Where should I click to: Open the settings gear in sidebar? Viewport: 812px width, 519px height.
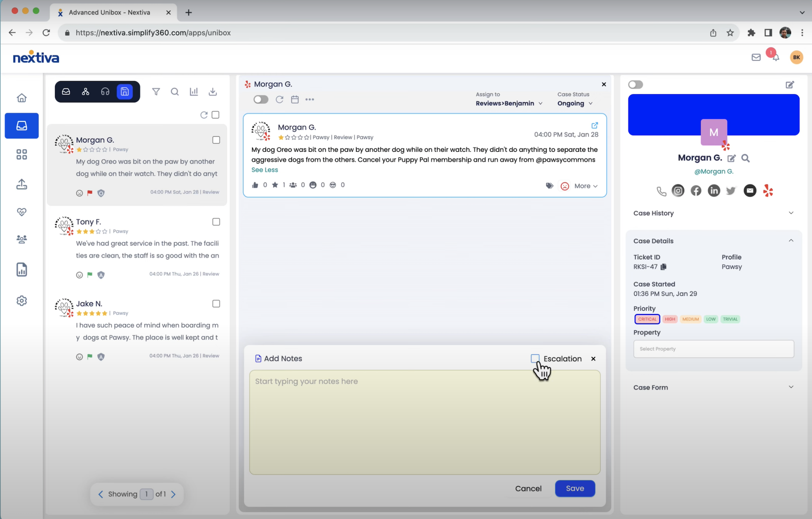coord(22,301)
